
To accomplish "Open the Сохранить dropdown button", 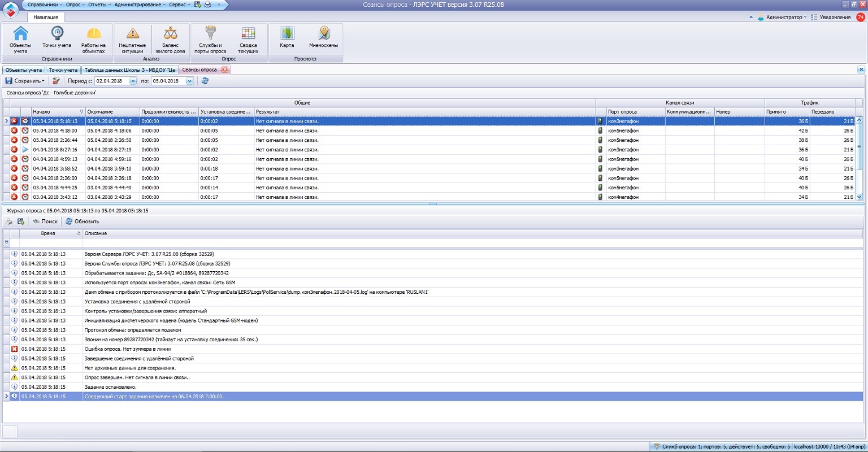I will point(25,81).
